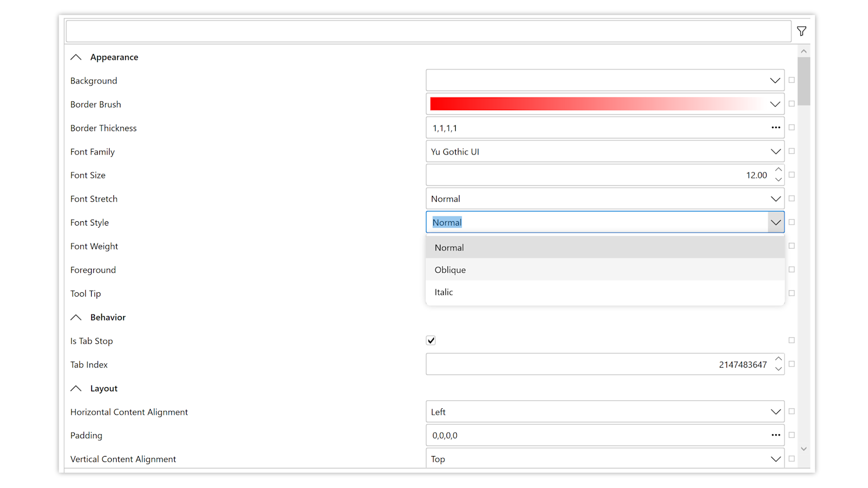Click the scrollbar up arrow

(804, 52)
